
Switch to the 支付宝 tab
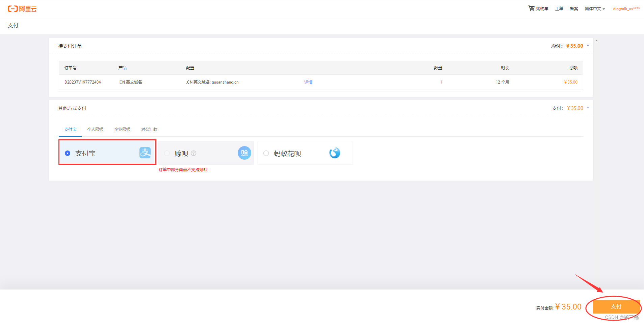[x=70, y=130]
